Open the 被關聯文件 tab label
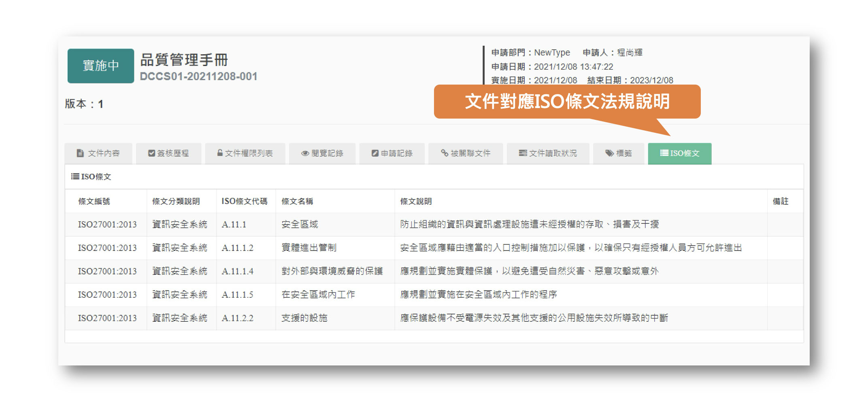 [470, 153]
